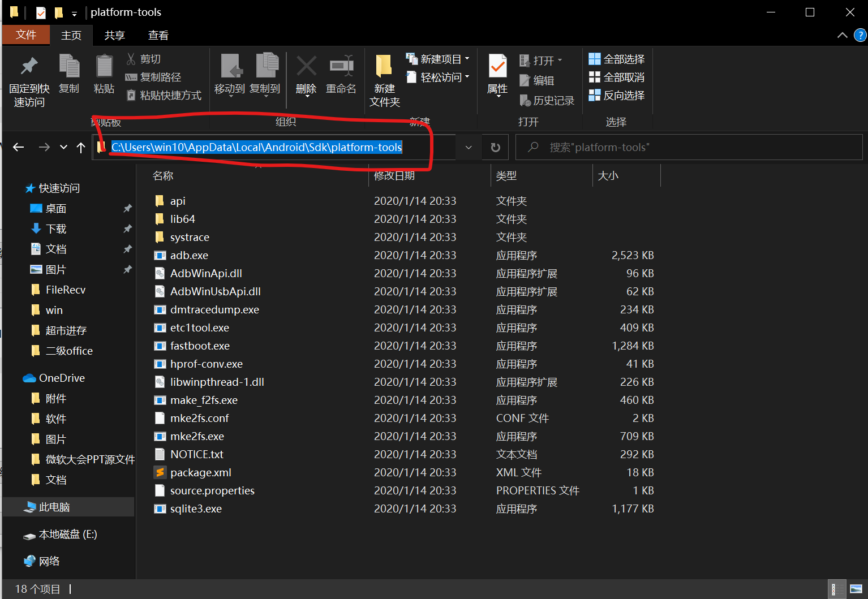This screenshot has height=599, width=868.
Task: Open the Customize Quick Access Toolbar dropdown
Action: coord(74,14)
